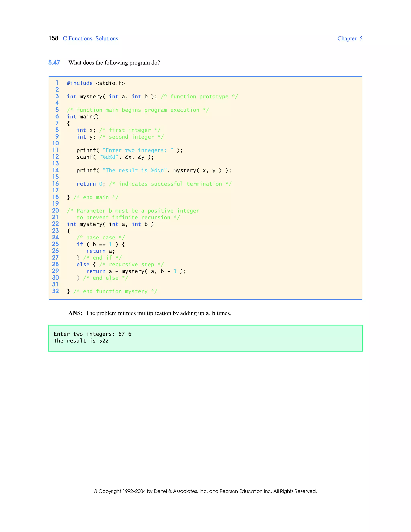Click the recursive 'return a + mystery' line
Image resolution: width=411 pixels, height=532 pixels.
coord(136,271)
